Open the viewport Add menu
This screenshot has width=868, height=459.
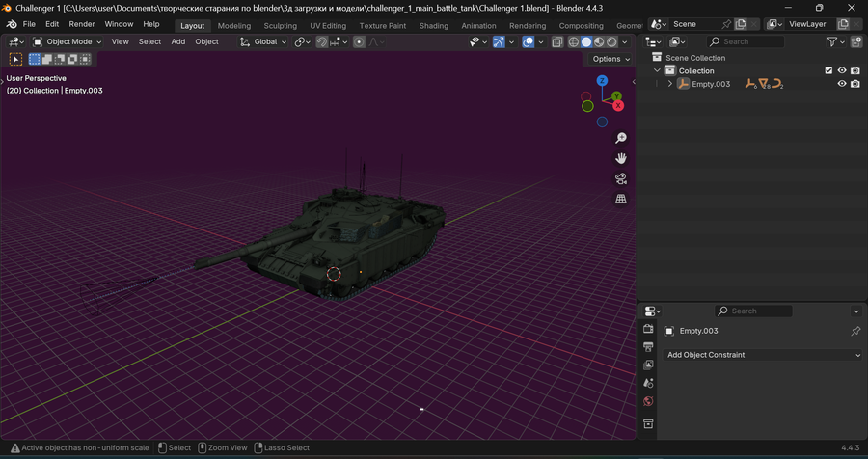click(178, 42)
